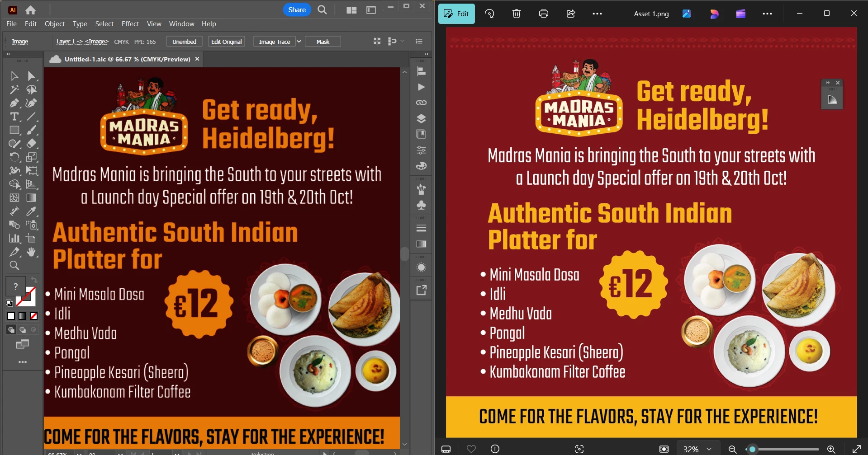Pick the Column Graph tool
Screen dimensions: 868x455
click(x=14, y=239)
